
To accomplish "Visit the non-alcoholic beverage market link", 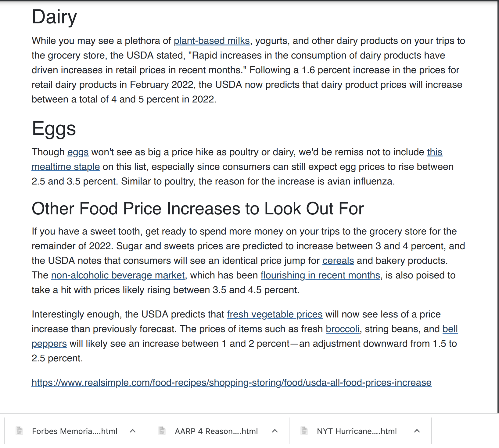I will pyautogui.click(x=117, y=275).
